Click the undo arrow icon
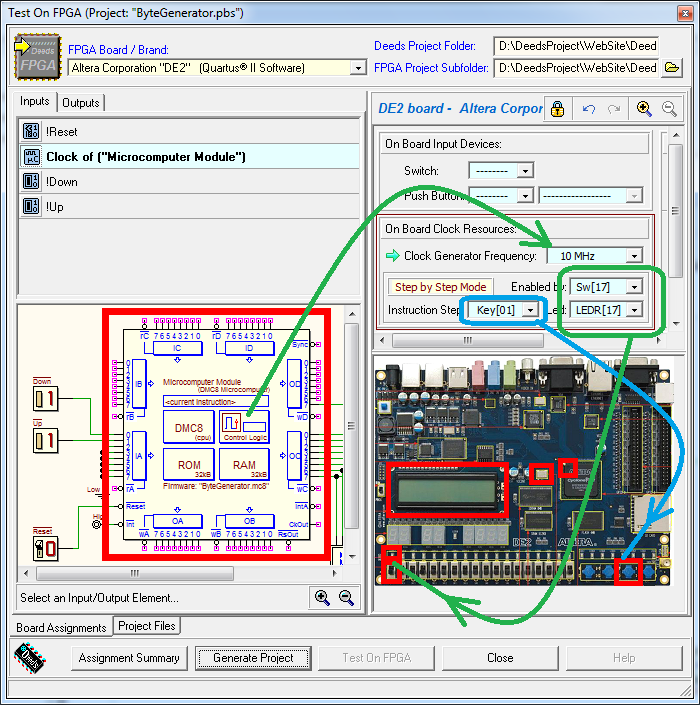 (x=589, y=109)
